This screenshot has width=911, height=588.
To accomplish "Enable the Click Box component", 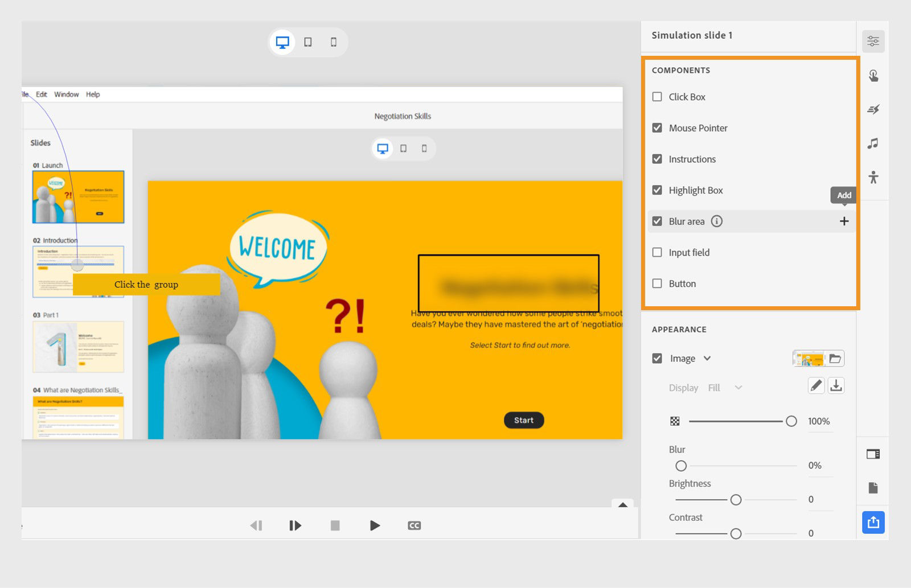I will coord(657,97).
